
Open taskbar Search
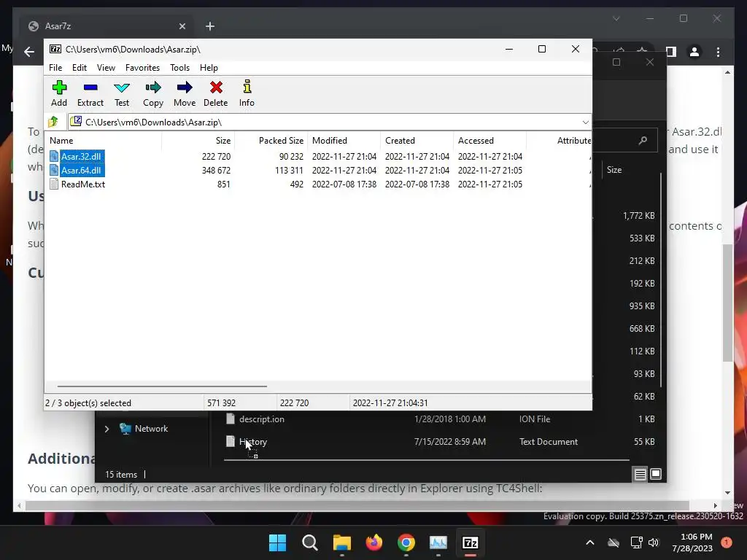[x=309, y=542]
